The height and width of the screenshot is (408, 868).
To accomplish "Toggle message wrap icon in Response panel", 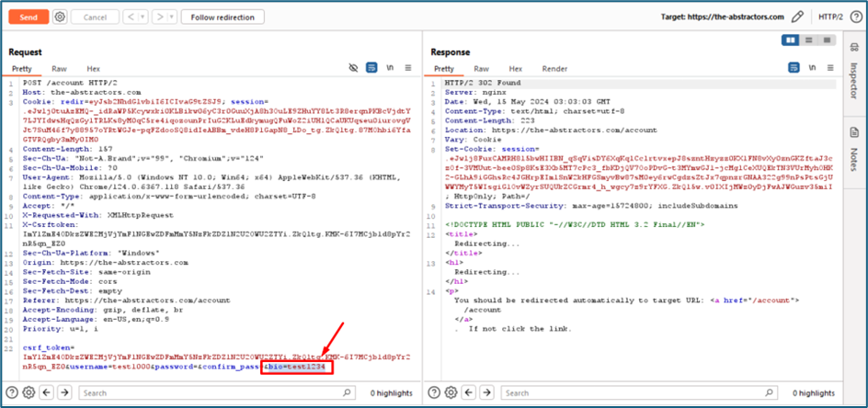I will coord(794,67).
